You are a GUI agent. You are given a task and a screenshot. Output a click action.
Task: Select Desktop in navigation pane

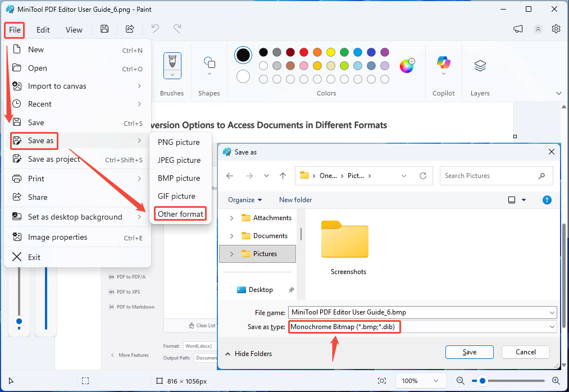click(x=261, y=290)
